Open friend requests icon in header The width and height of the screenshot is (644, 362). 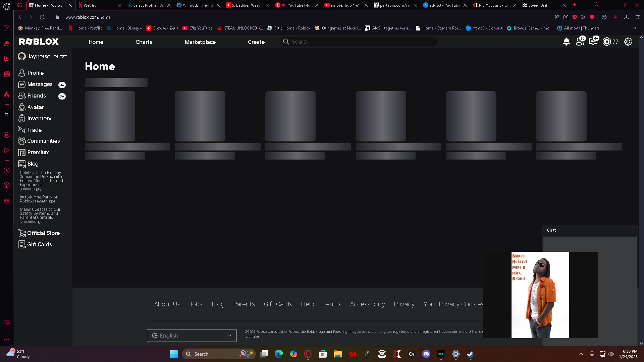pos(580,42)
